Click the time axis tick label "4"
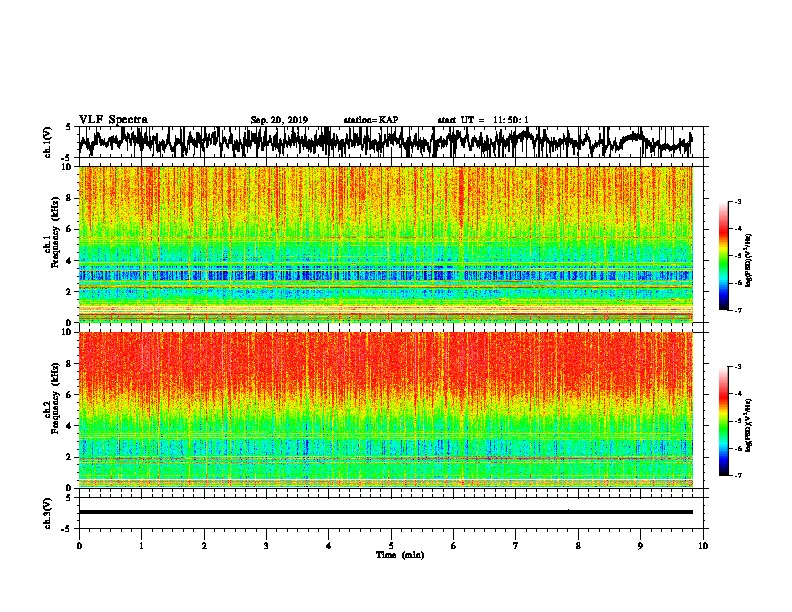Viewport: 792px width, 612px height. [x=329, y=546]
